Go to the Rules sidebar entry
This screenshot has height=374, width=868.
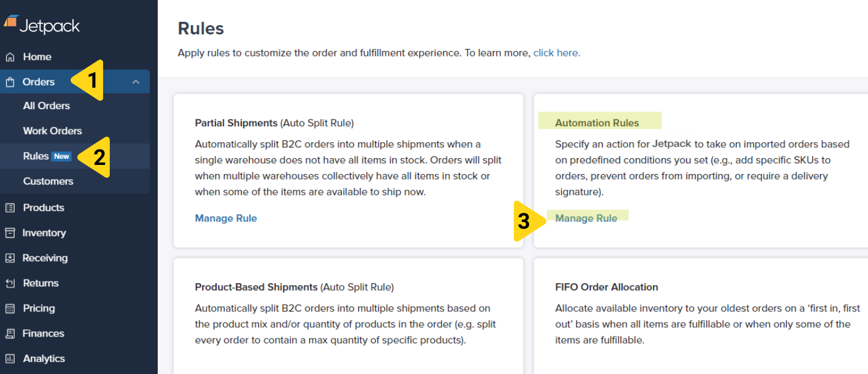[36, 156]
